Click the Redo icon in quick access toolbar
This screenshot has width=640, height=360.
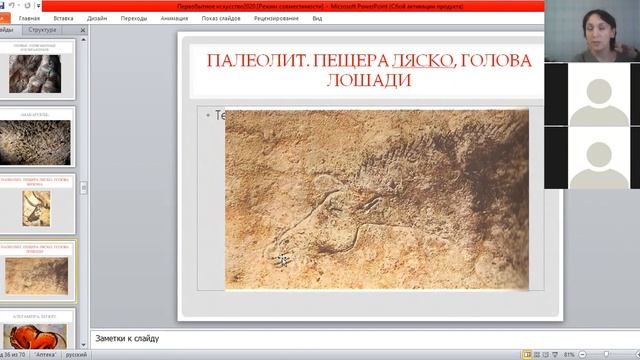click(27, 6)
